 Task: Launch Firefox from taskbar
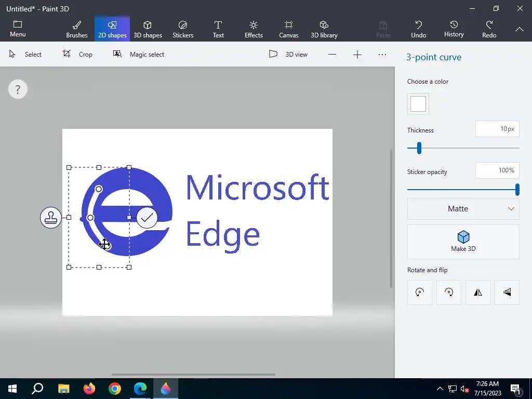pos(89,389)
